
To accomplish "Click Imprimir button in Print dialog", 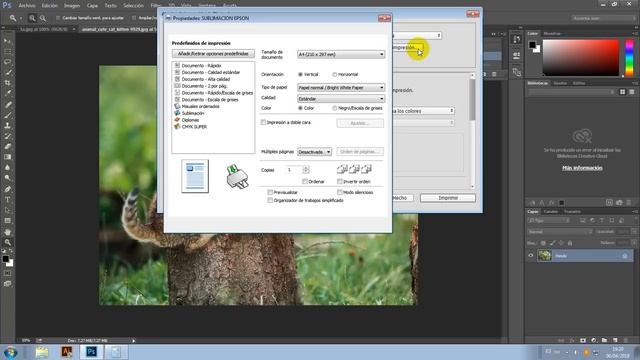I will [448, 198].
